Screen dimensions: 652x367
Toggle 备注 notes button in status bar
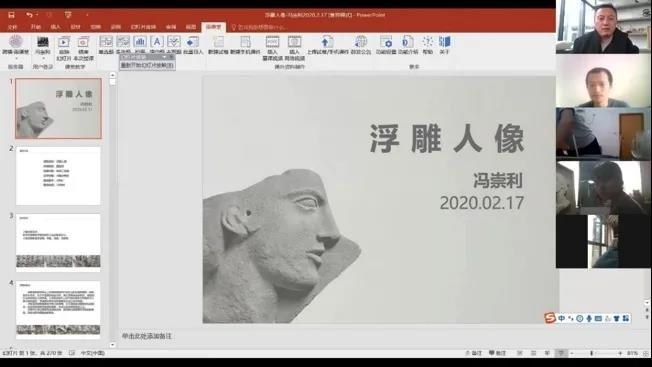coord(473,353)
